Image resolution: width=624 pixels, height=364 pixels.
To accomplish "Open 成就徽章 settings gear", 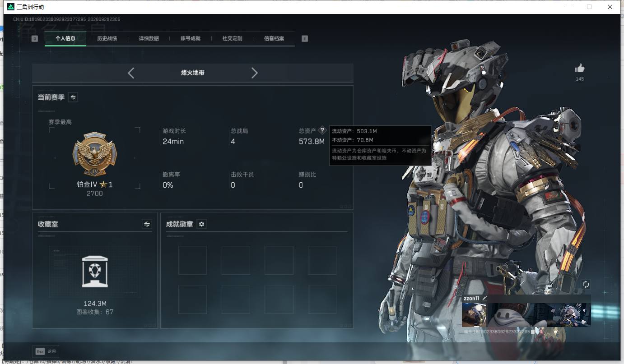I will click(x=201, y=224).
